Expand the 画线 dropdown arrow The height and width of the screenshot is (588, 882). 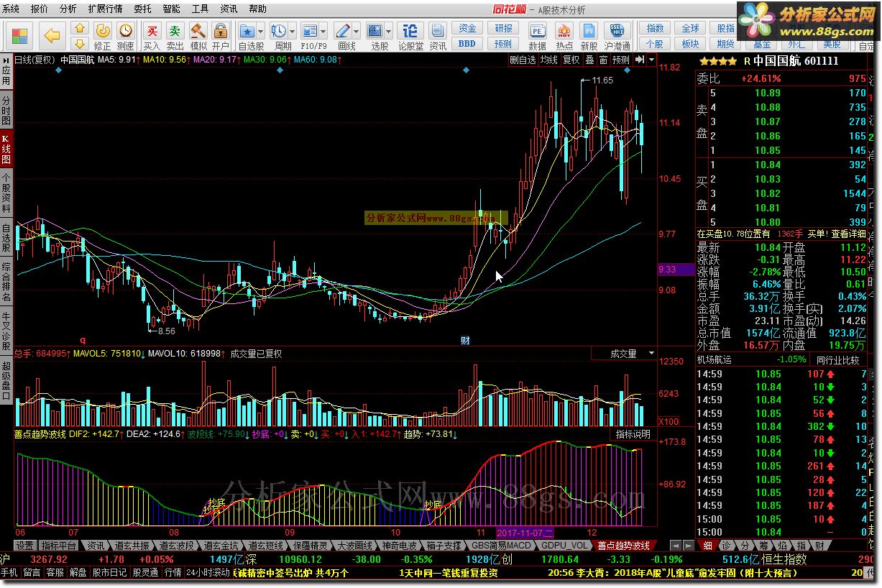pyautogui.click(x=356, y=31)
